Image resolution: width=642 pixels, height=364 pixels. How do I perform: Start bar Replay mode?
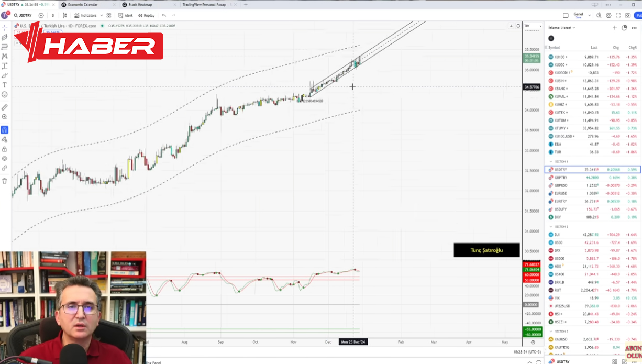pos(146,15)
